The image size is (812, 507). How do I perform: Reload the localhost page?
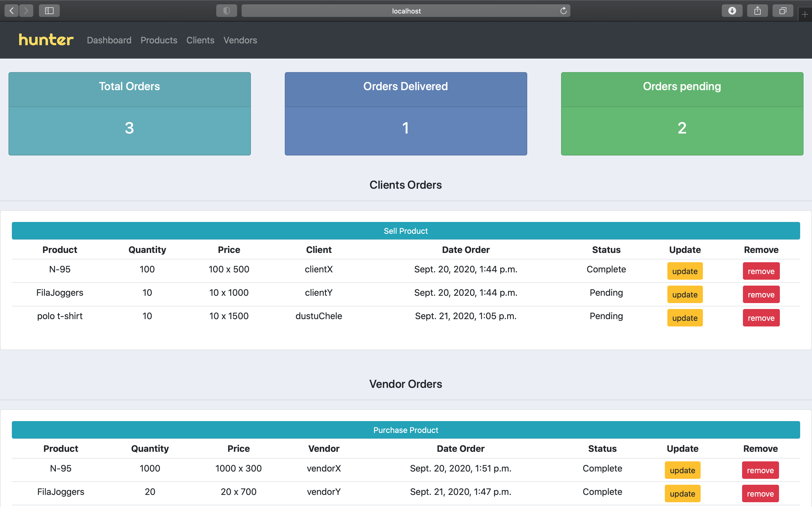point(563,10)
